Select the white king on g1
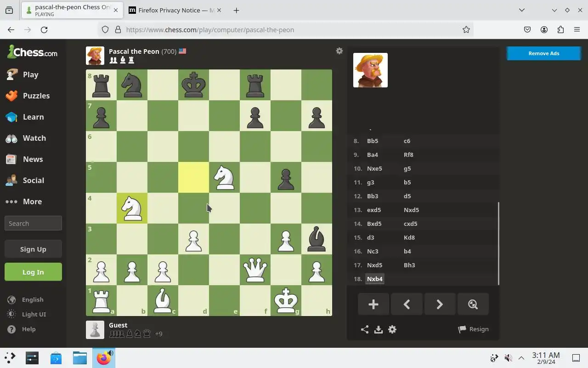The height and width of the screenshot is (368, 588). click(x=286, y=300)
